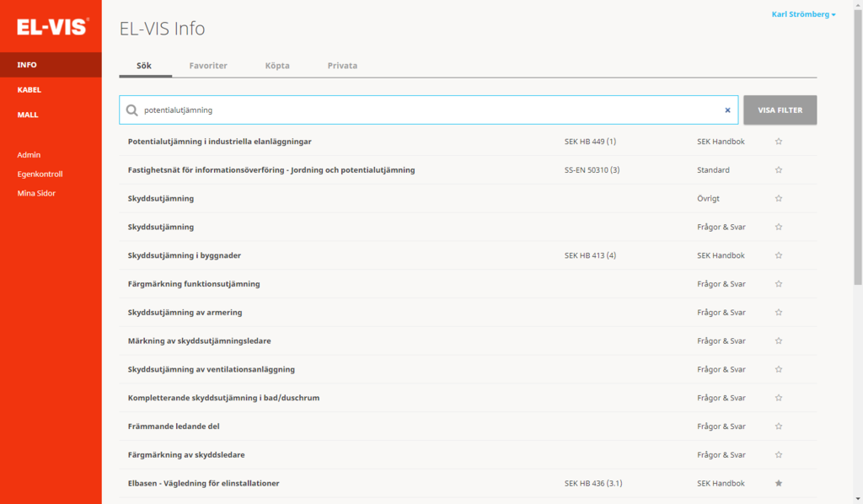
Task: Click the magnifying glass search icon
Action: [132, 110]
